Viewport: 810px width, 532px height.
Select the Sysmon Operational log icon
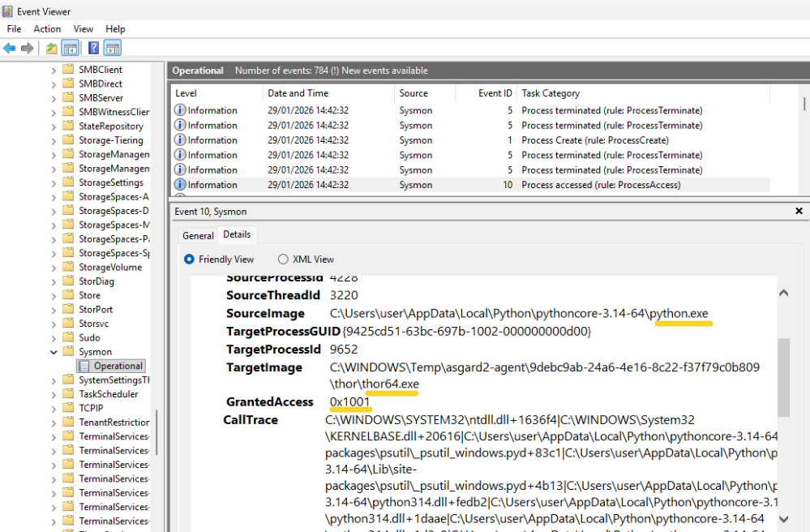(85, 367)
